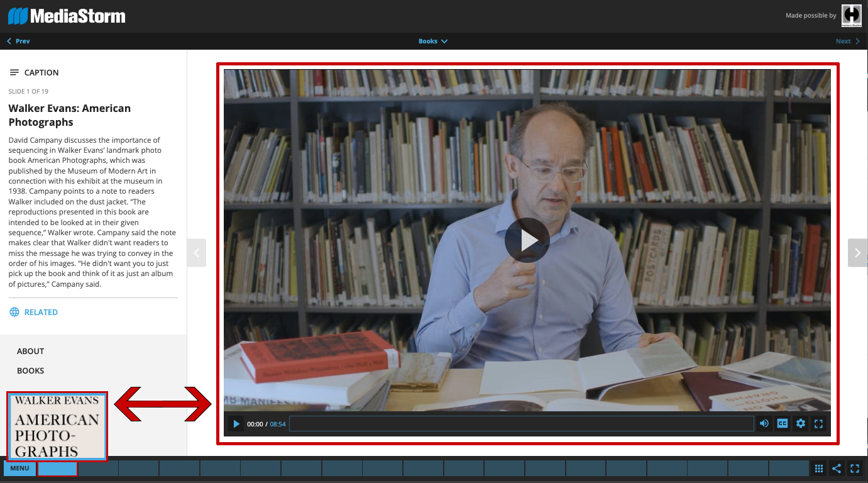Click the large play button in video center
This screenshot has width=868, height=483.
[527, 240]
